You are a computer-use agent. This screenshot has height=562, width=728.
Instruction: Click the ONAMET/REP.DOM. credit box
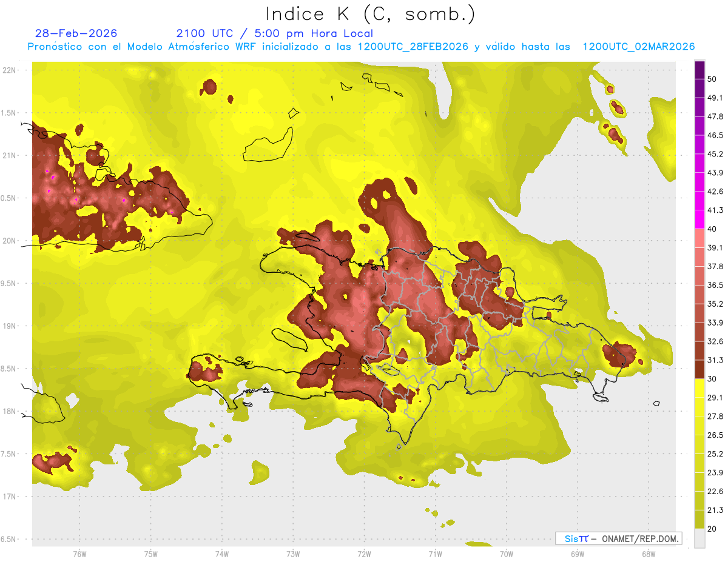[619, 538]
